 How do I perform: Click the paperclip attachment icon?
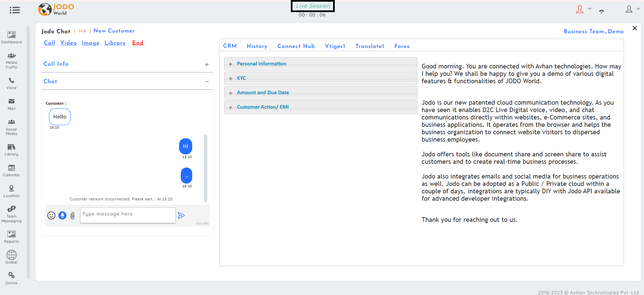72,215
